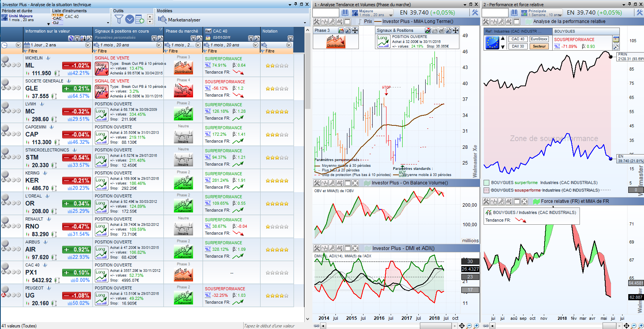Click the calendar icon beside SOUSPERFORMANCE in chart 2
Screen dimensions: 644x329
click(x=616, y=39)
